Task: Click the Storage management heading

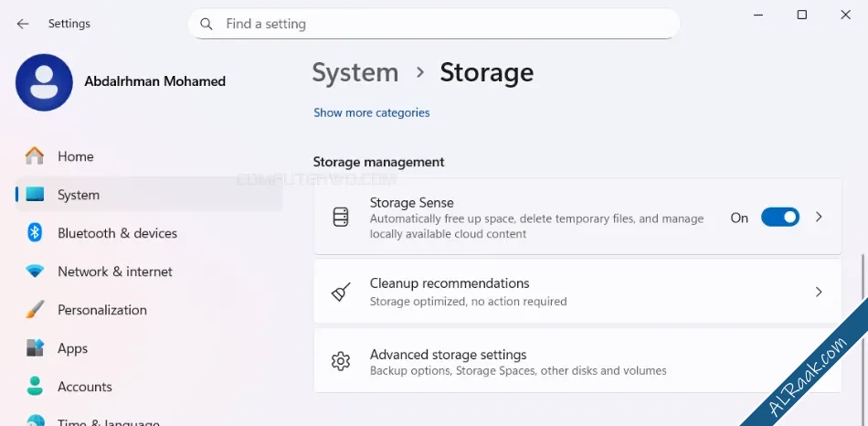Action: (x=378, y=162)
